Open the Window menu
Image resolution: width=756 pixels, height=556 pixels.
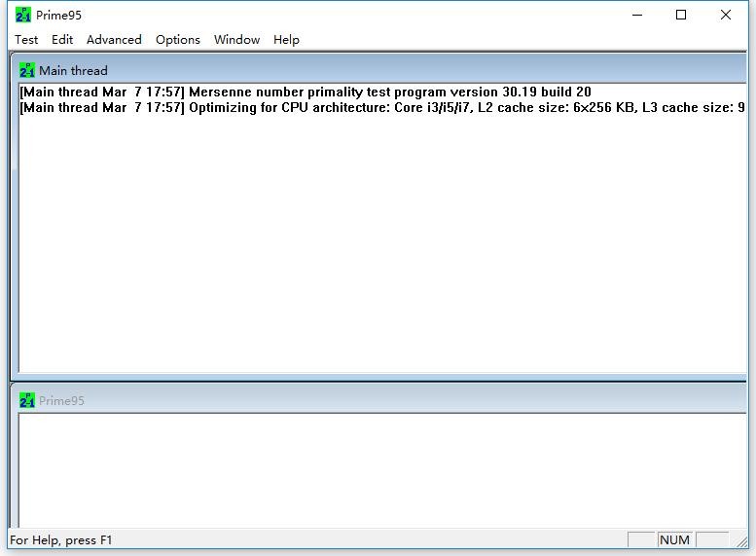click(236, 40)
